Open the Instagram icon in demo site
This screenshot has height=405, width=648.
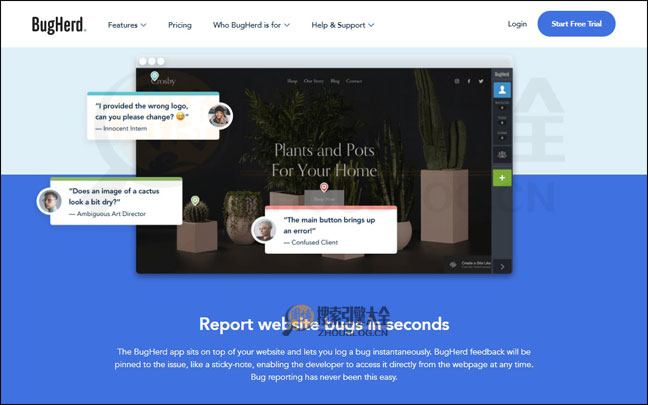tap(457, 81)
